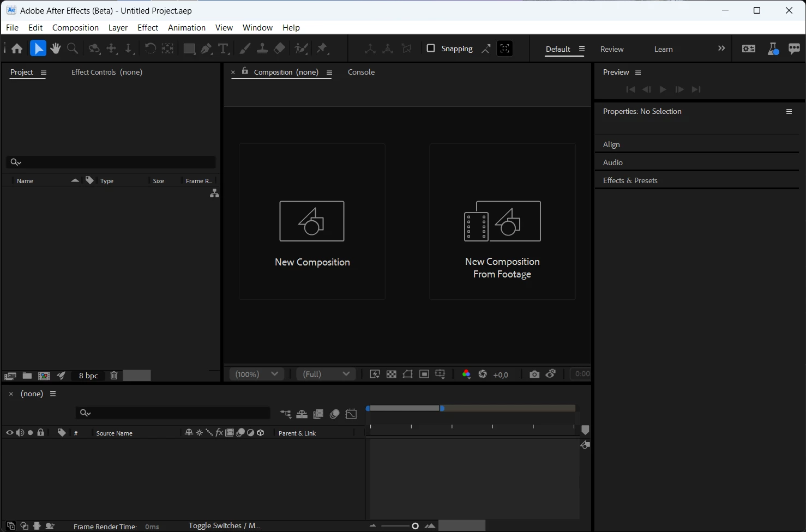Switch to the Effect Controls tab
The height and width of the screenshot is (532, 806).
pyautogui.click(x=107, y=72)
